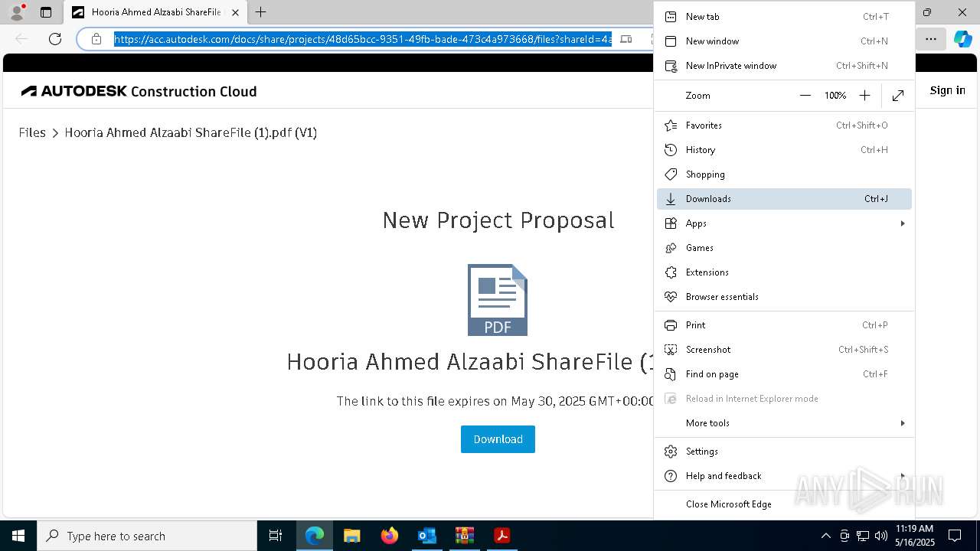The width and height of the screenshot is (980, 551).
Task: Open the tab actions menu icon
Action: pos(46,12)
